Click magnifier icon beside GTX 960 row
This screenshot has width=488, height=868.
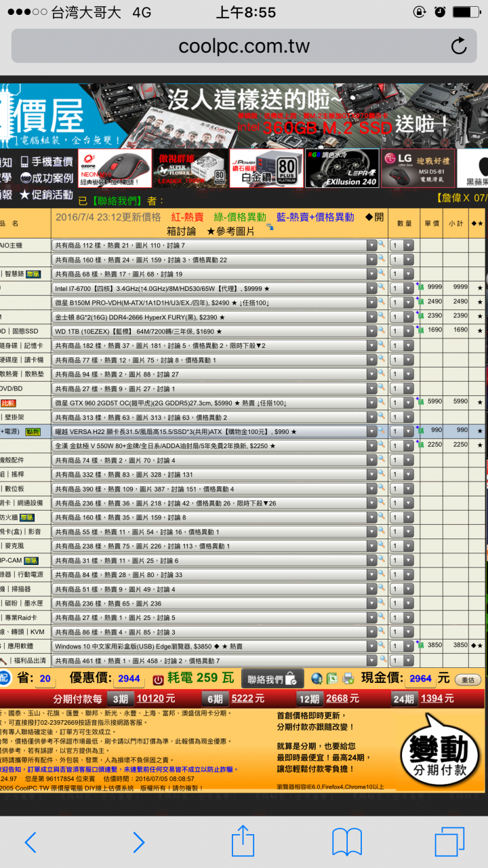pyautogui.click(x=382, y=402)
